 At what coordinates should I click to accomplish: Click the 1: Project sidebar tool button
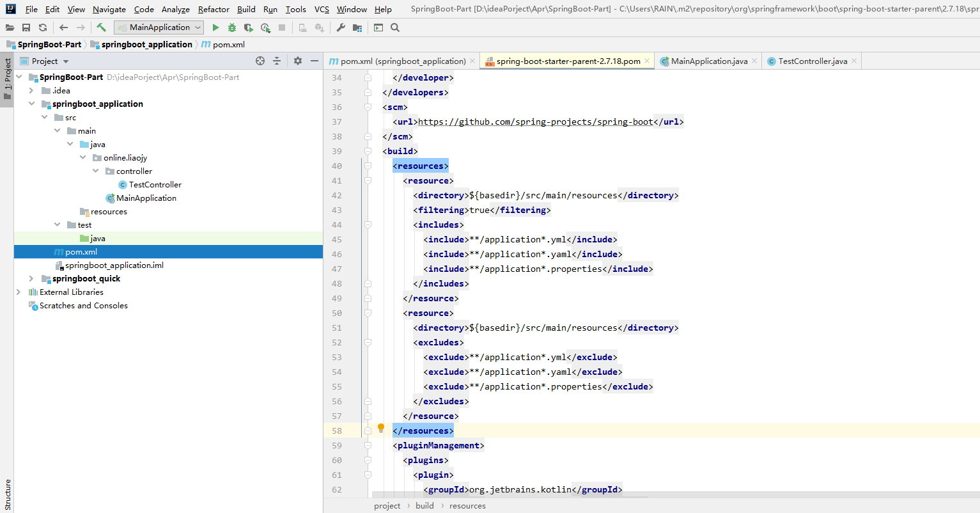point(7,79)
